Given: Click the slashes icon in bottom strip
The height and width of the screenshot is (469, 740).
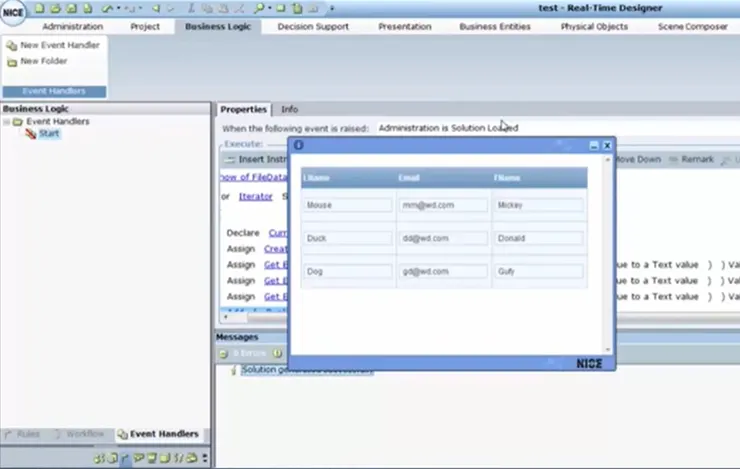Looking at the screenshot, I should (178, 458).
